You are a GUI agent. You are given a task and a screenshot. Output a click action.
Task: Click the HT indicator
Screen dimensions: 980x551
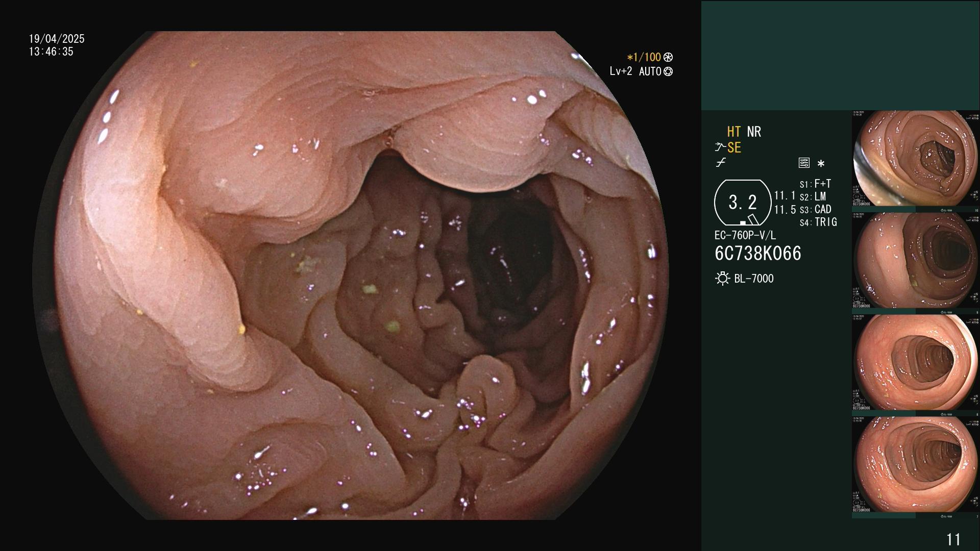(x=734, y=132)
